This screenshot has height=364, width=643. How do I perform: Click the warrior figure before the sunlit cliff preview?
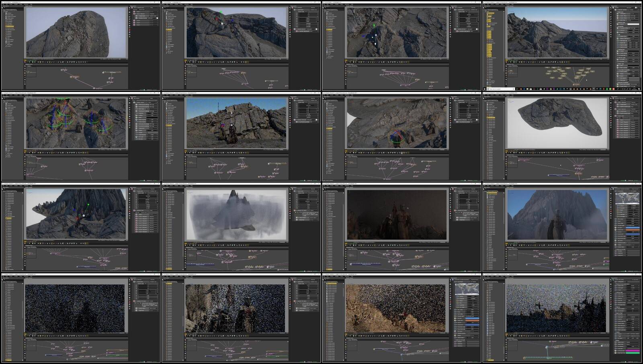[x=232, y=134]
